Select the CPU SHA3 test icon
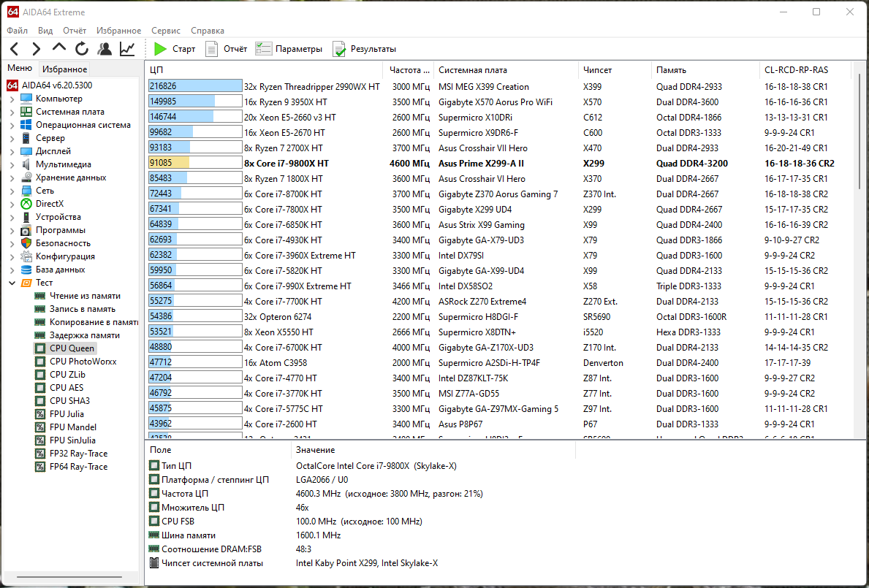The image size is (869, 588). (40, 401)
